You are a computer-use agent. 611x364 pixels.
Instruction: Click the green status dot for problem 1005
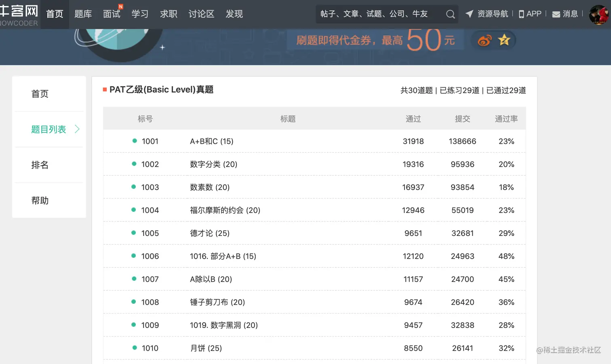134,233
